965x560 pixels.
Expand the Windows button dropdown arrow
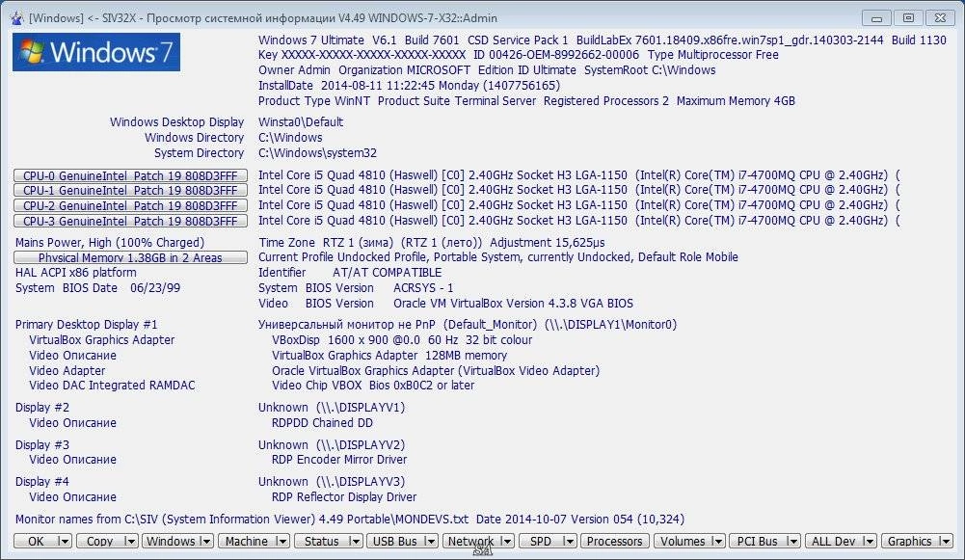pos(206,541)
